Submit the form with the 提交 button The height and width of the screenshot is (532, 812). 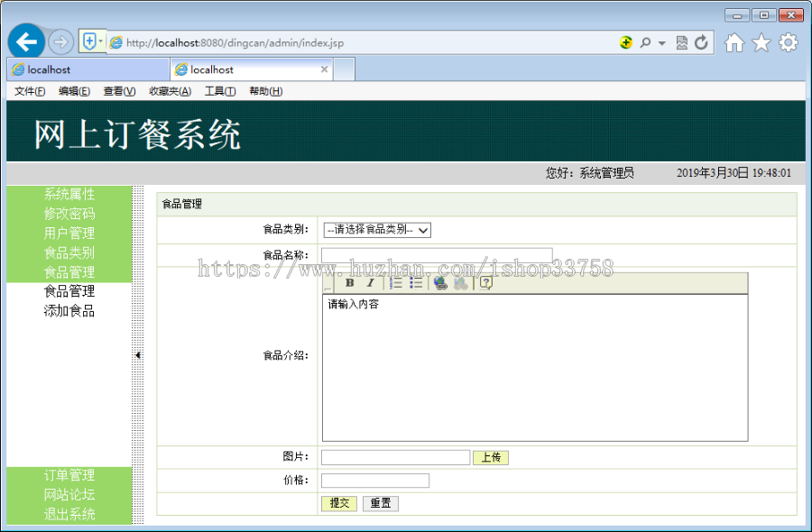click(338, 503)
